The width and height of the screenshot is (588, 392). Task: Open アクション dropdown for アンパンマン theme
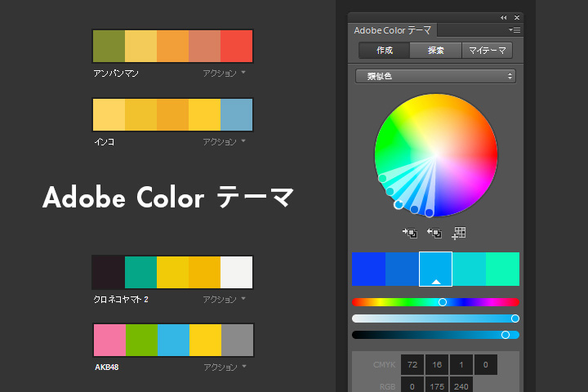pos(224,73)
